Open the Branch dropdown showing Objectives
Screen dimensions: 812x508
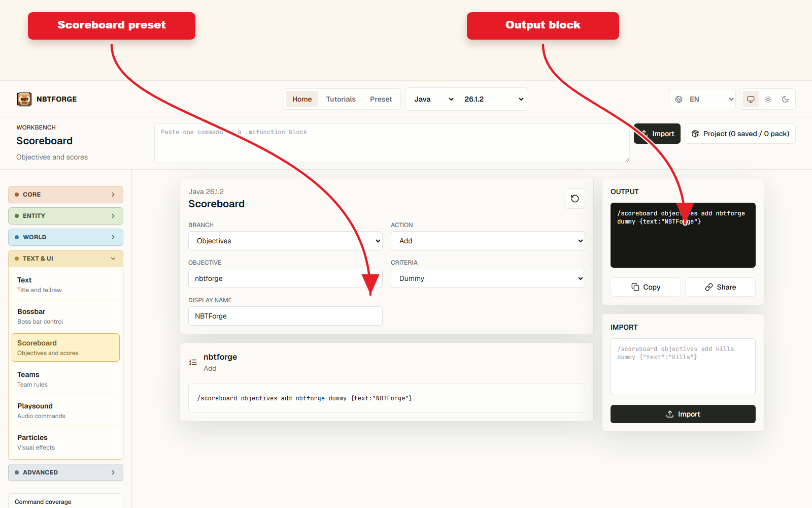click(285, 241)
